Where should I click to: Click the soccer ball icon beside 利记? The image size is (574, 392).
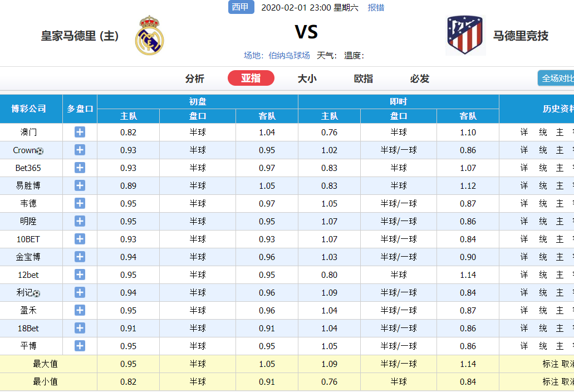[x=37, y=293]
